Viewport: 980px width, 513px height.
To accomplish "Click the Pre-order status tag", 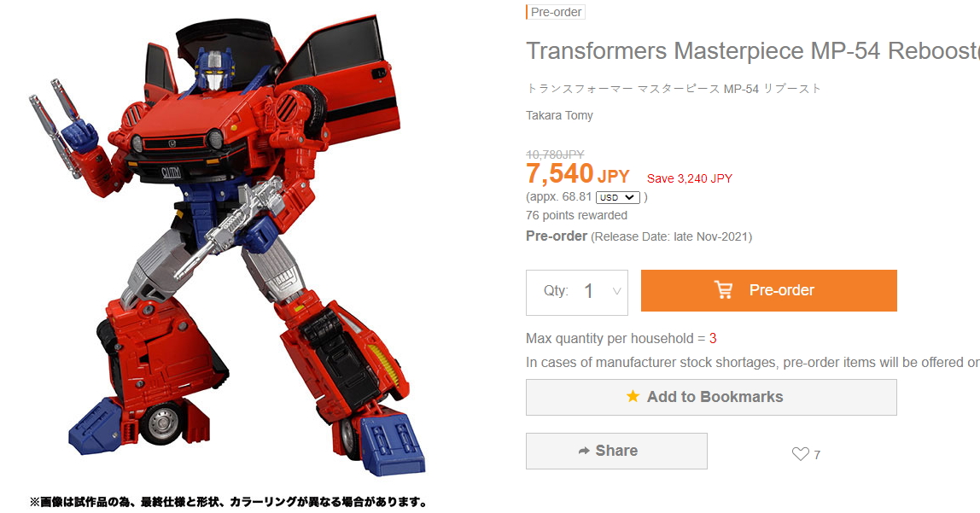I will click(556, 12).
